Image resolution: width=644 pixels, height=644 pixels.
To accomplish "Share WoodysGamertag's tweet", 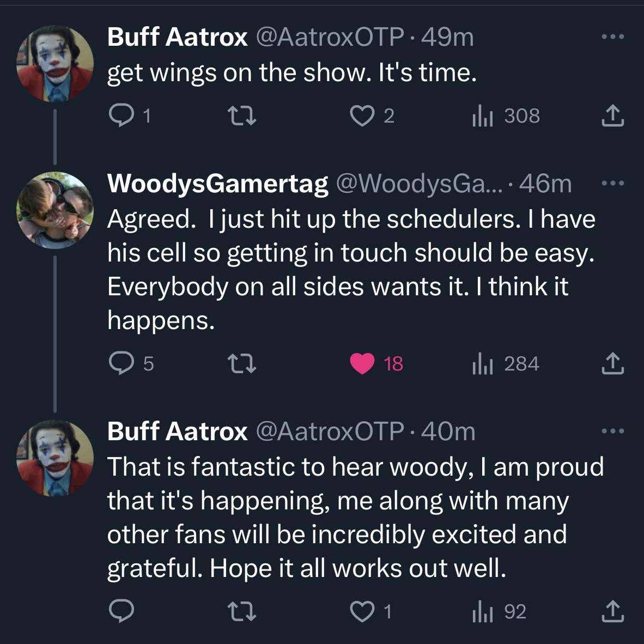I will coord(612,363).
